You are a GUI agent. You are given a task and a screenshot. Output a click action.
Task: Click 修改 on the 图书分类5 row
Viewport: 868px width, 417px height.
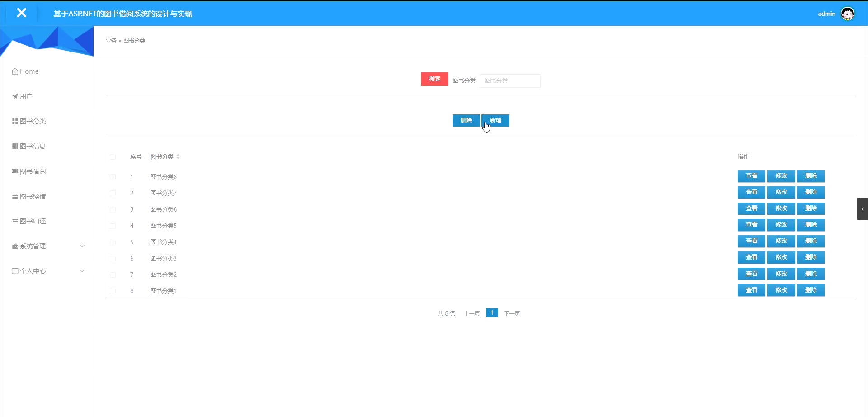coord(781,225)
